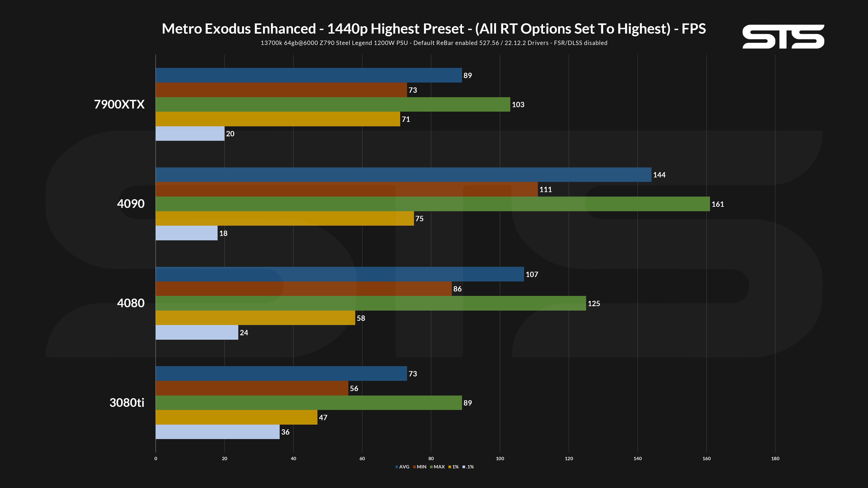The height and width of the screenshot is (488, 868).
Task: Click the 3080ti MIN bar valued 56
Action: [252, 388]
